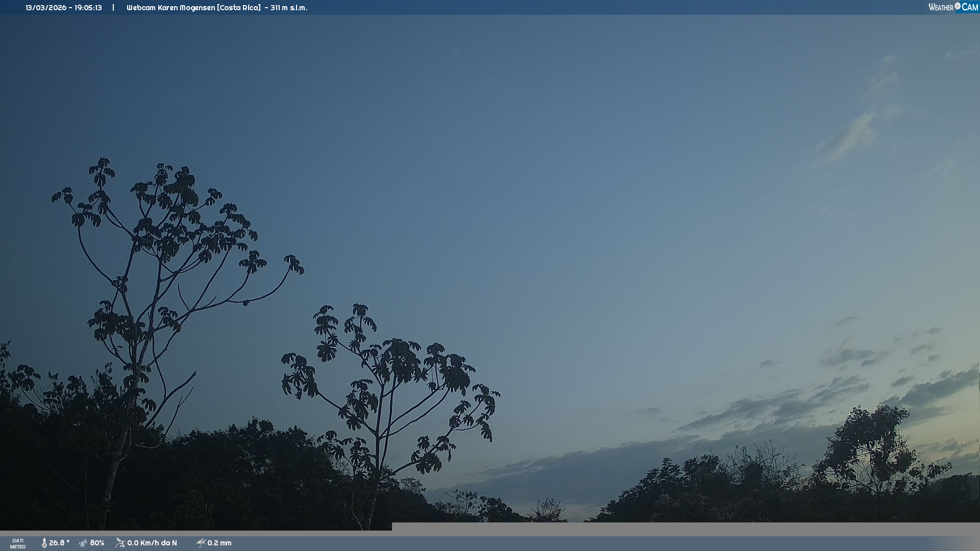Click the 0.0 Km/h da N wind reading

(x=152, y=543)
